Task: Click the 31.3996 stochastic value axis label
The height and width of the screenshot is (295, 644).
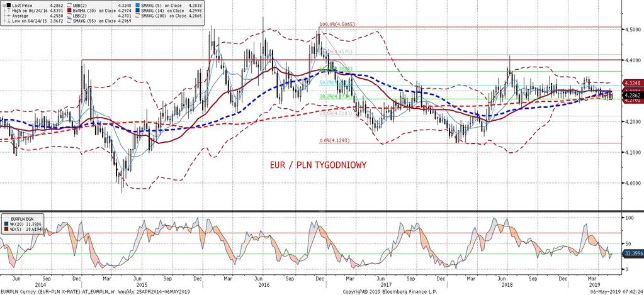Action: tap(633, 254)
